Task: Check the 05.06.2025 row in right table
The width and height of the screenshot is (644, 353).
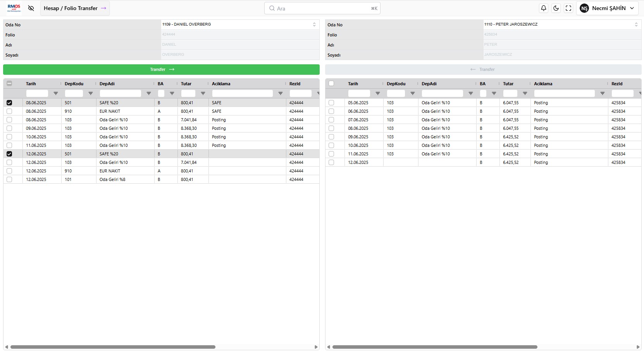Action: point(331,103)
